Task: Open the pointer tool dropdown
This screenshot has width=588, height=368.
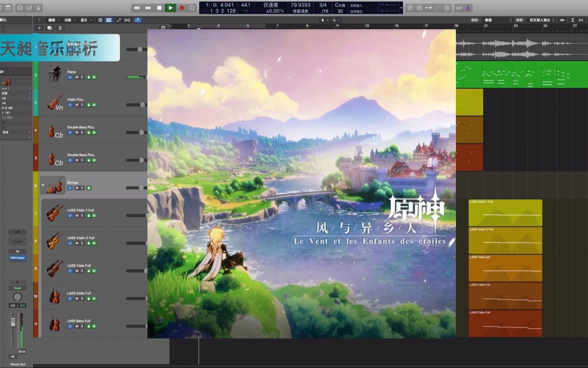Action: click(325, 20)
